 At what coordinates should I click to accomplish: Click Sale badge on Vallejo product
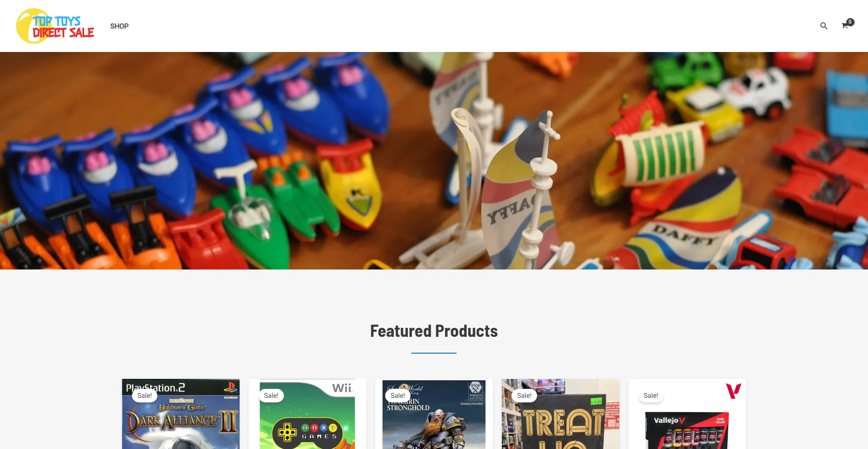[x=651, y=396]
